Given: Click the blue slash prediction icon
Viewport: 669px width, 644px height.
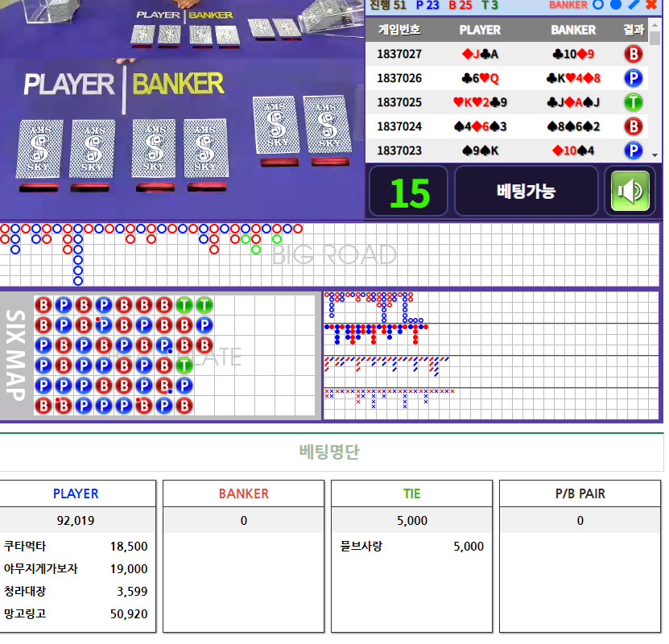Looking at the screenshot, I should pyautogui.click(x=634, y=5).
